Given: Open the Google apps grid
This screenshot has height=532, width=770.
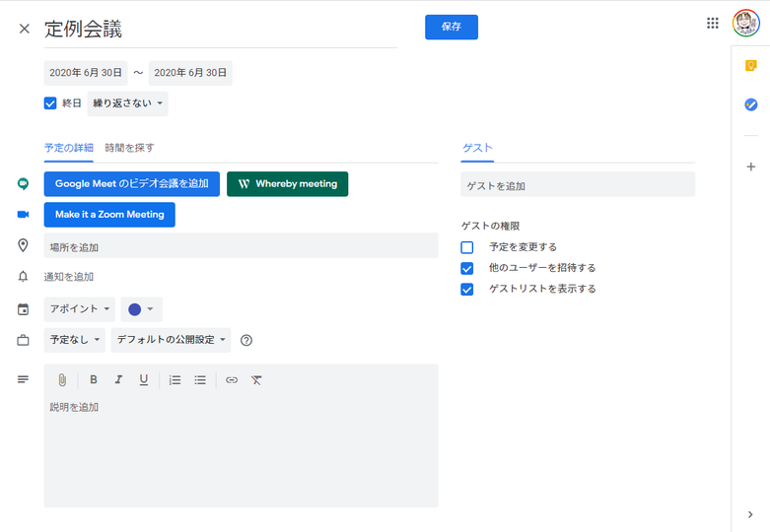Looking at the screenshot, I should (x=713, y=24).
